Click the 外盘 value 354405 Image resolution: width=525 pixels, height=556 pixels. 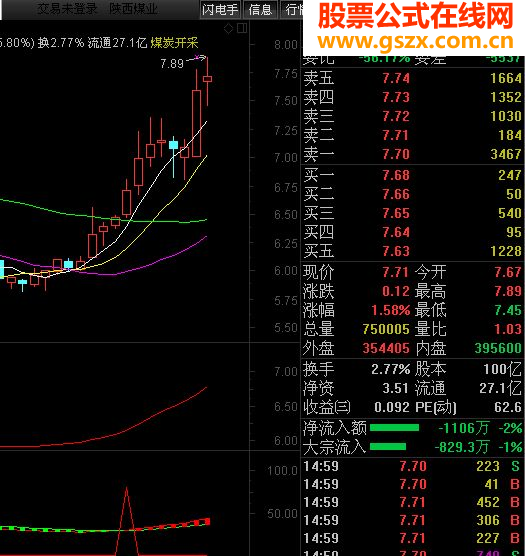[386, 349]
